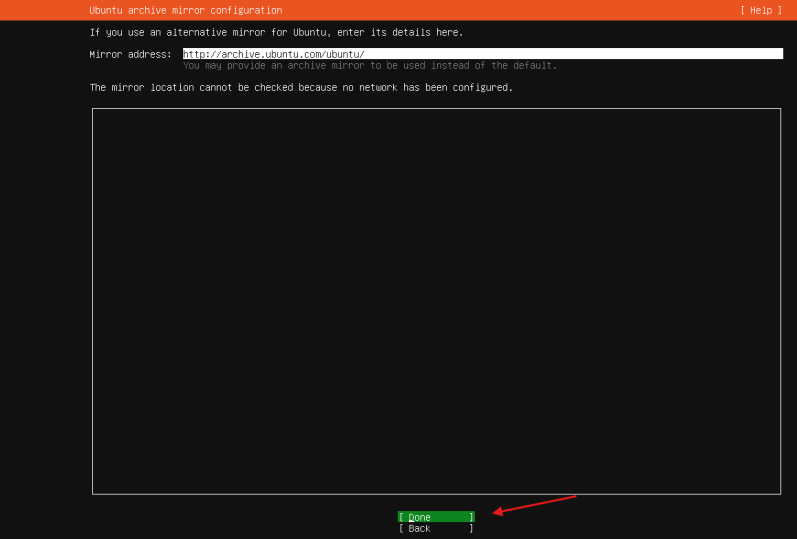797x539 pixels.
Task: Click the hint 'You may provide an archive mirror'
Action: (x=370, y=66)
